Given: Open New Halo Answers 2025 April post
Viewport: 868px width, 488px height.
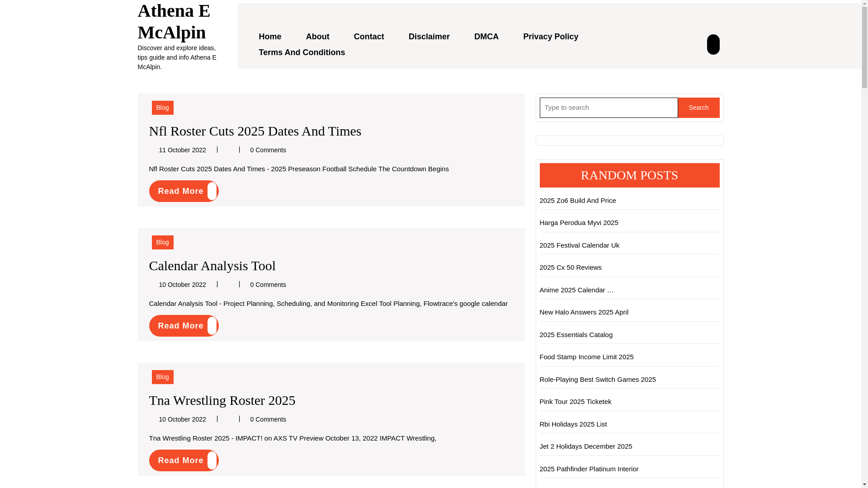Looking at the screenshot, I should 584,312.
